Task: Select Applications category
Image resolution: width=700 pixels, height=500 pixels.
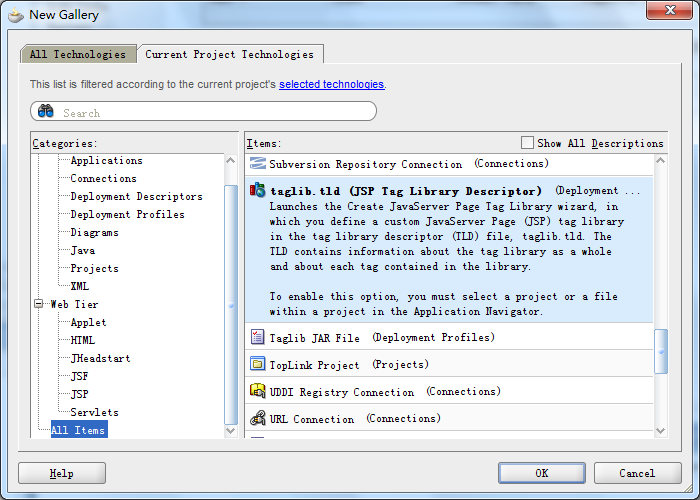Action: pos(107,160)
